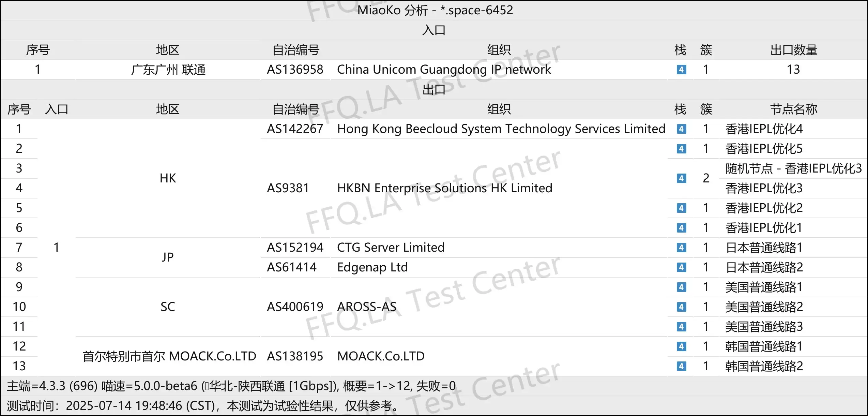Click the stack icon for 香港IEPL优化2

click(x=681, y=208)
